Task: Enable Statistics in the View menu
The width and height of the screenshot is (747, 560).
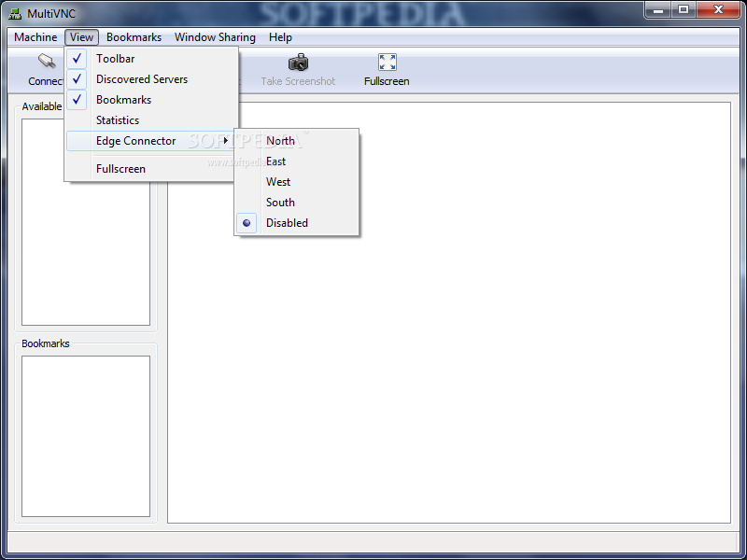Action: pos(151,120)
